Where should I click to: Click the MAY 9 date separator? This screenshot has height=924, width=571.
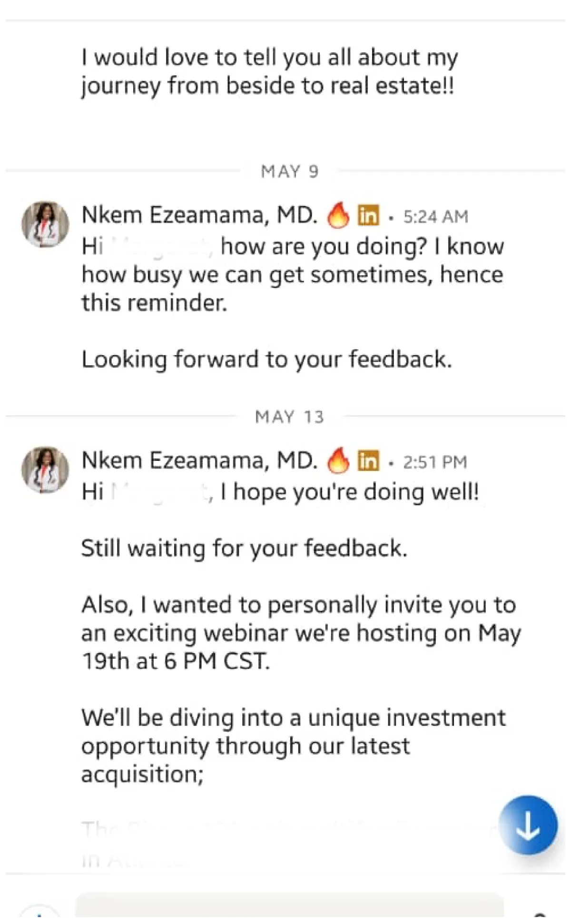(289, 171)
